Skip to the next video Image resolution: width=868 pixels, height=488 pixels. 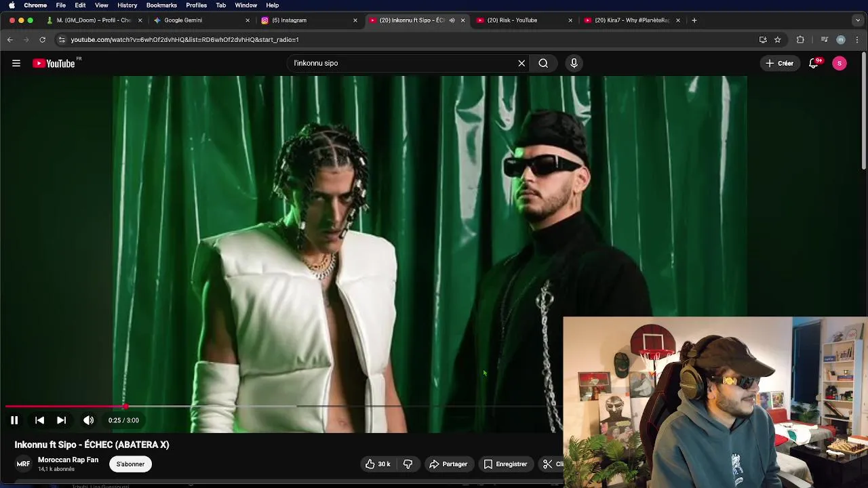pos(61,420)
